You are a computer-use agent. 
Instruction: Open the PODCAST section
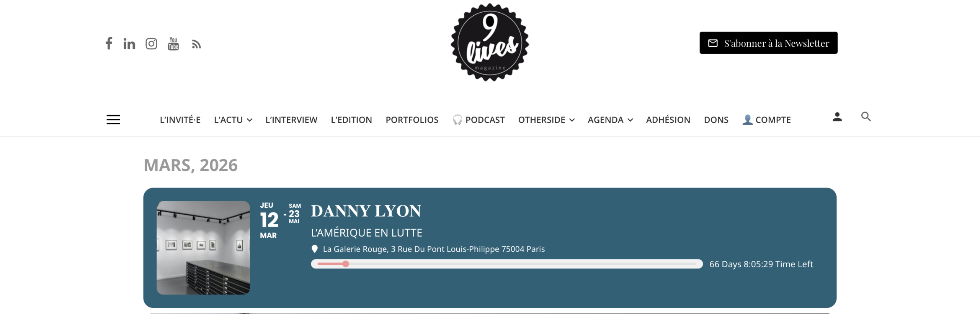[479, 120]
